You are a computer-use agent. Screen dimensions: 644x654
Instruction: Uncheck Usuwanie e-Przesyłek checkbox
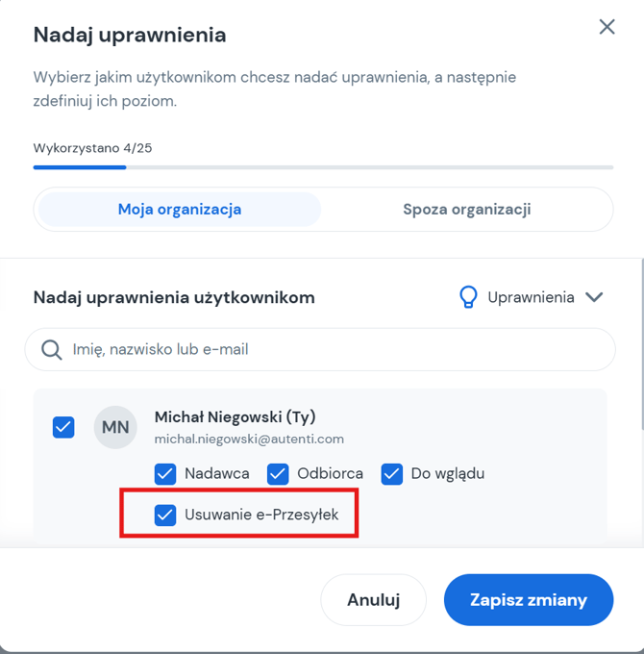(165, 515)
